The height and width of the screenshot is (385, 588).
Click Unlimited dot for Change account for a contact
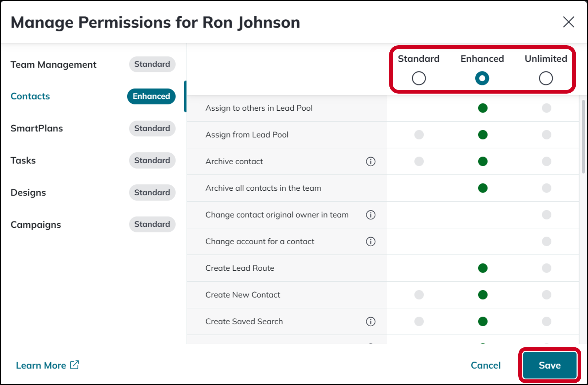click(546, 241)
